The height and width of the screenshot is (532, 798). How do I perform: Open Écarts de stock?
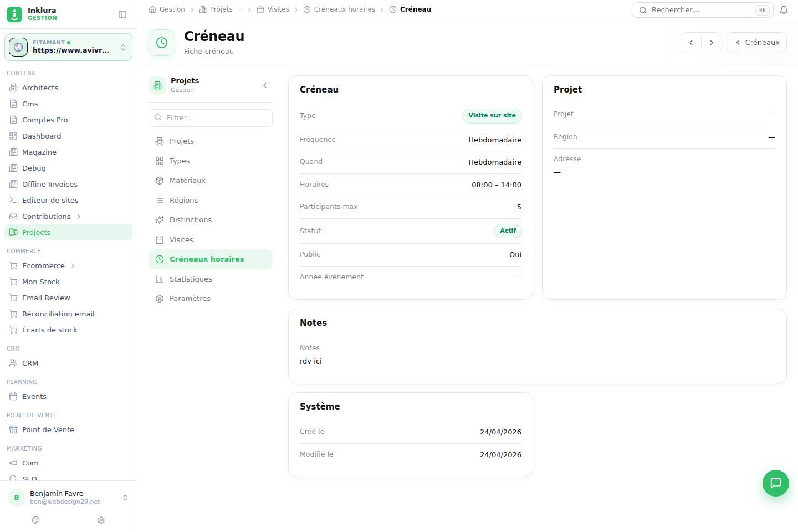coord(68,330)
